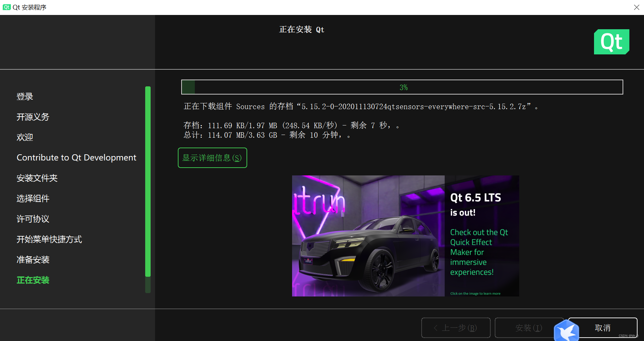Click 'Qt 6.5 LTS is out!' banner headline
Viewport: 644px width, 341px height.
coord(475,205)
